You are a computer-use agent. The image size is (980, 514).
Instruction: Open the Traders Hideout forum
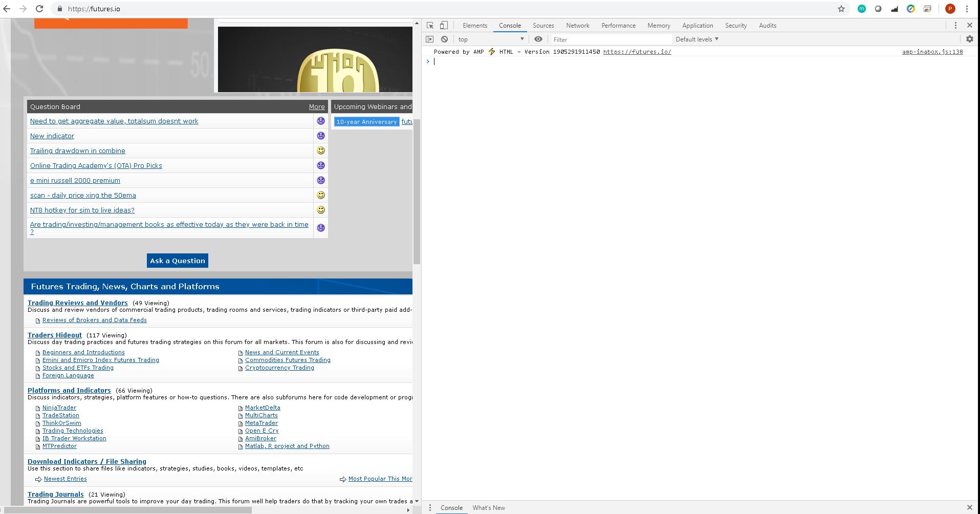tap(55, 335)
